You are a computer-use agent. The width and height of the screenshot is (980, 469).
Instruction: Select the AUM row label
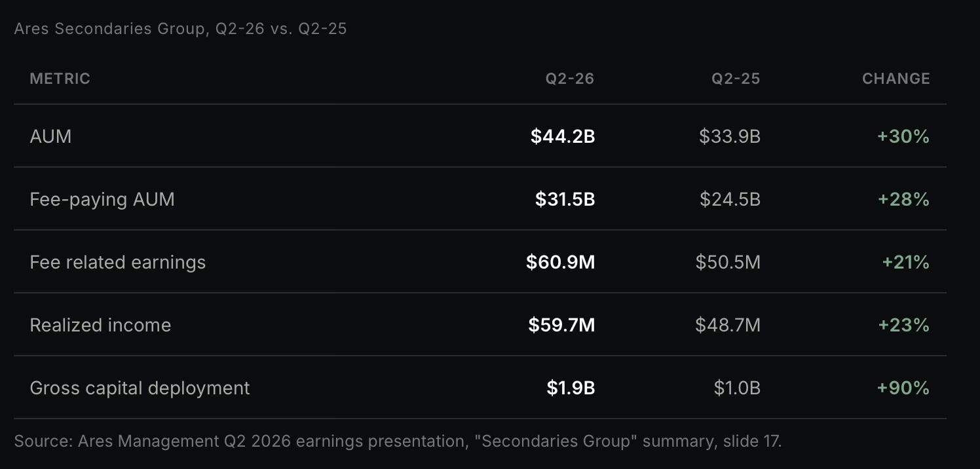point(50,136)
